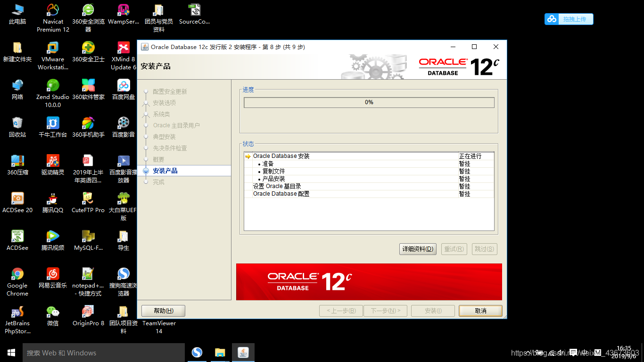Select the 概要 step in sidebar
The width and height of the screenshot is (644, 362).
pyautogui.click(x=158, y=159)
